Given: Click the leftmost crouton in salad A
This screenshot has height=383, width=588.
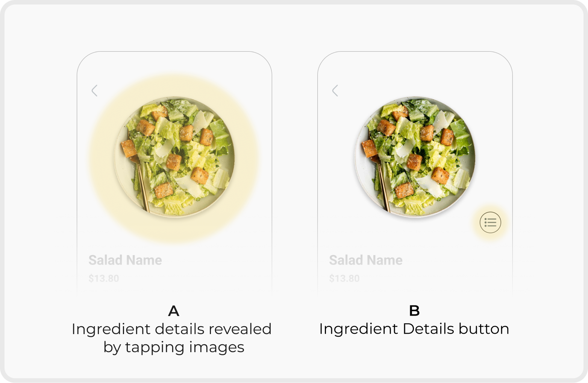Looking at the screenshot, I should coord(129,148).
